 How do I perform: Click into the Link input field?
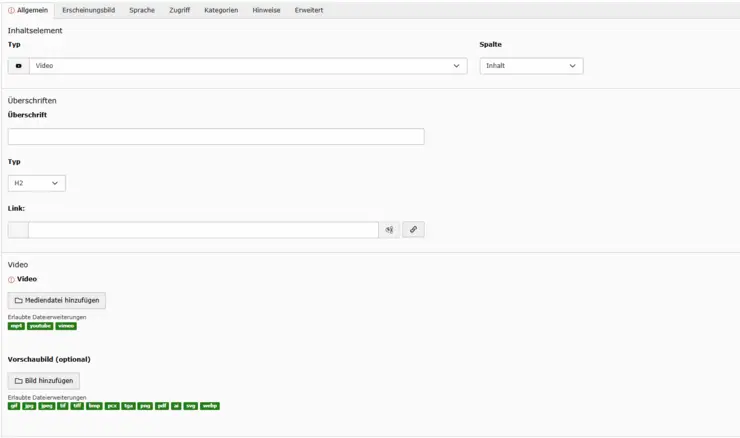(203, 230)
